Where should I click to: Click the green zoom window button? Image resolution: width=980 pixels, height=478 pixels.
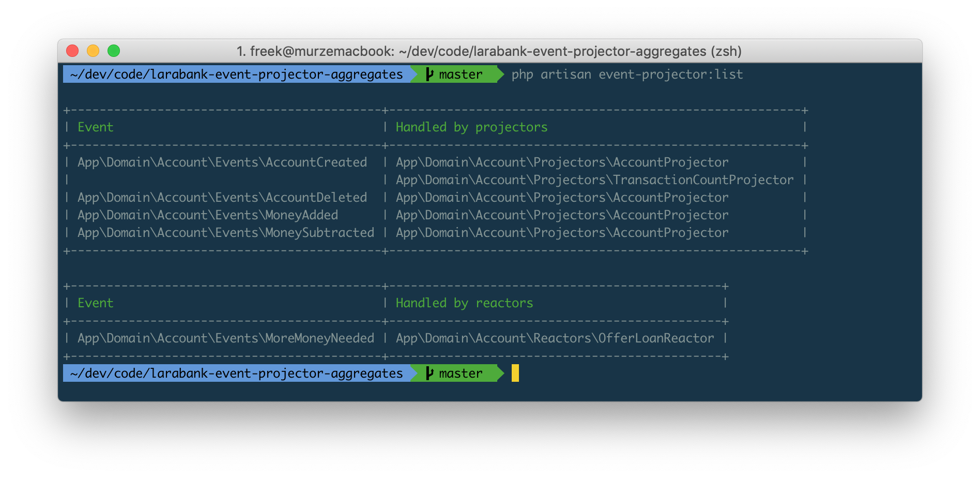click(114, 51)
